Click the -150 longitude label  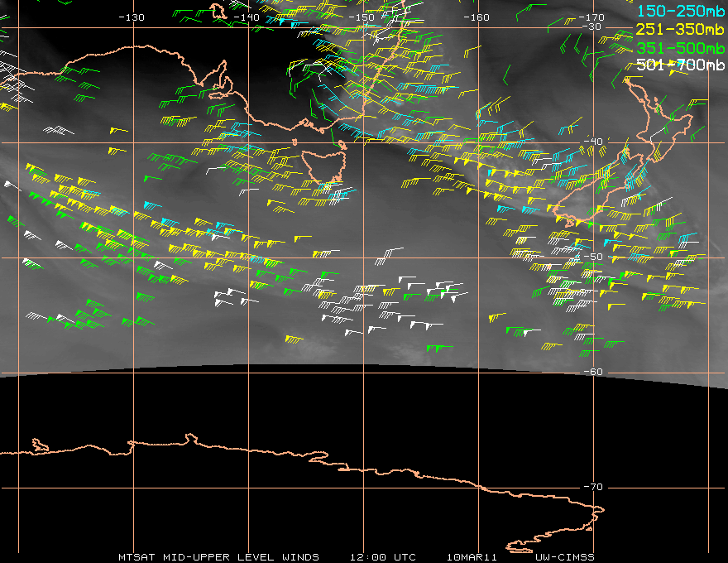pyautogui.click(x=362, y=17)
